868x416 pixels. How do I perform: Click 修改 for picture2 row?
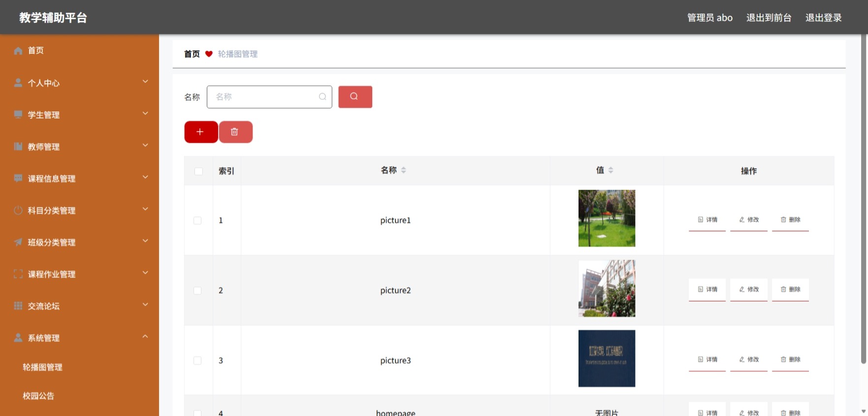(749, 290)
